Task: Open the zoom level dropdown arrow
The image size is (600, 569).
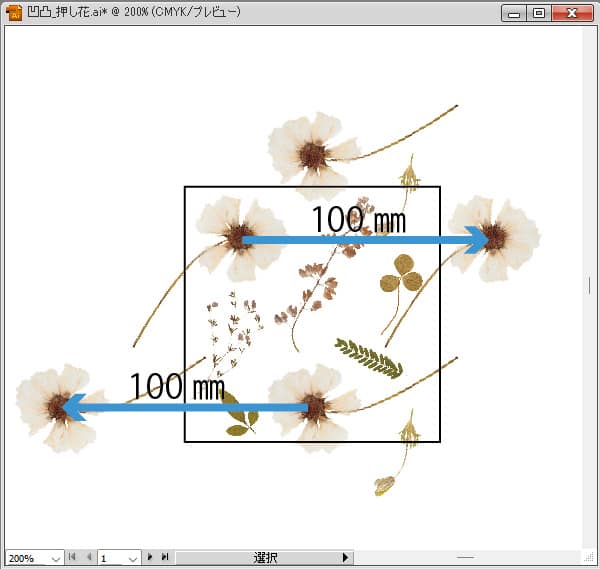Action: [55, 558]
